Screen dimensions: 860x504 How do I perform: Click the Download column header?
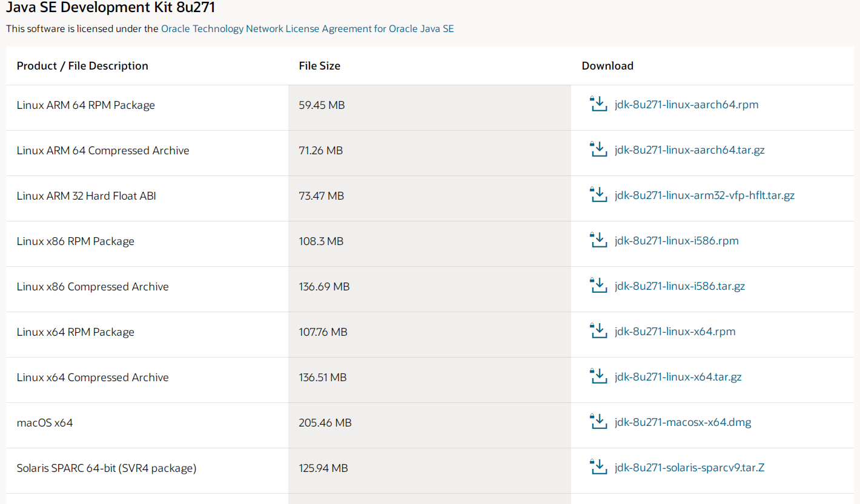607,66
